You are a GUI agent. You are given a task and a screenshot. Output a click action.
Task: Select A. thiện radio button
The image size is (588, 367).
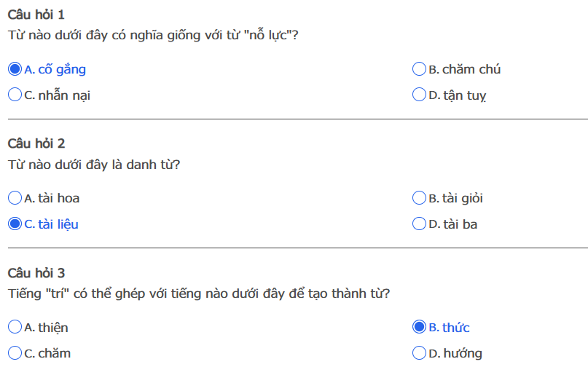pos(15,328)
